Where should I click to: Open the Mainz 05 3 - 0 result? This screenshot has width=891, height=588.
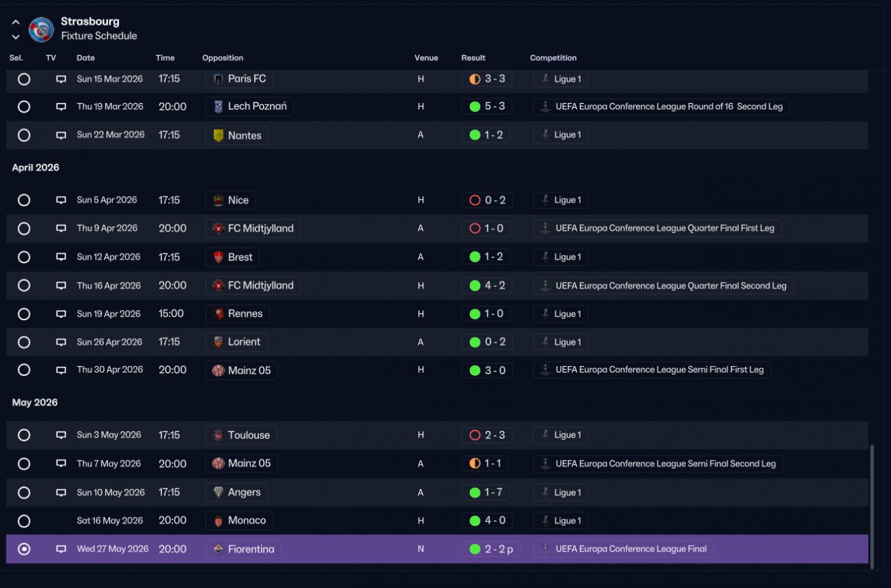click(487, 370)
